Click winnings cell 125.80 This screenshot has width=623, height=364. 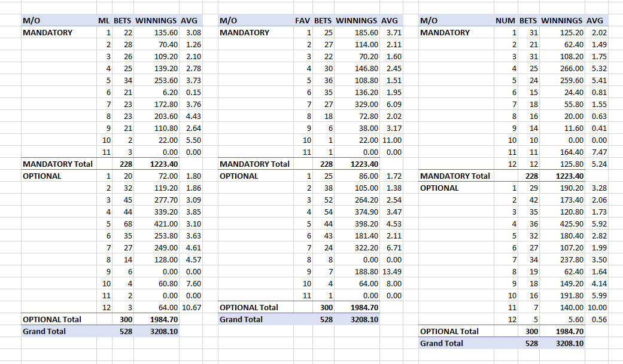(572, 164)
